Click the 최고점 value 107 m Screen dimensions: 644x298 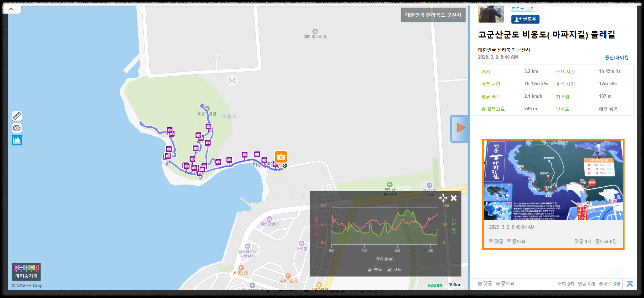(x=605, y=96)
